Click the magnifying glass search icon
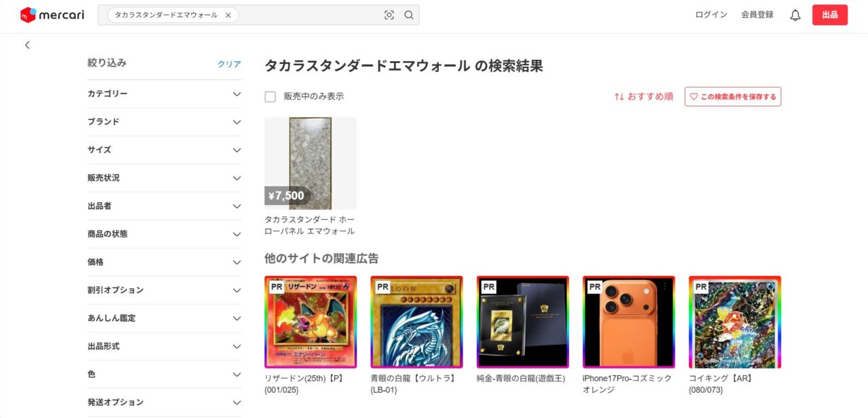The width and height of the screenshot is (868, 418). pos(409,15)
